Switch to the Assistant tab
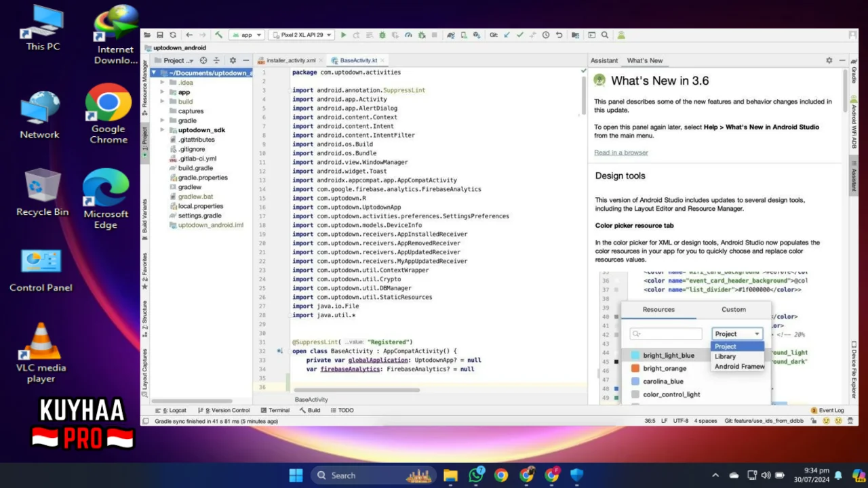Screen dimensions: 868x488 coord(604,60)
